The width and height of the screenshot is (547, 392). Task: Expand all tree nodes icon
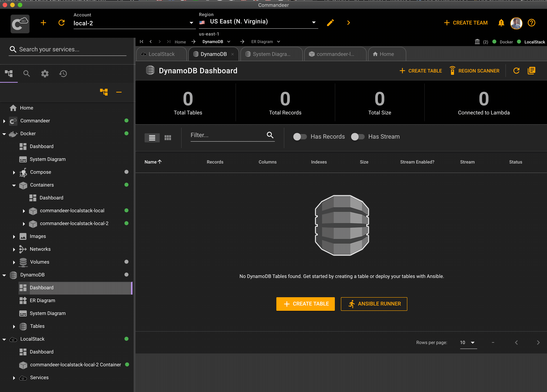pos(104,92)
